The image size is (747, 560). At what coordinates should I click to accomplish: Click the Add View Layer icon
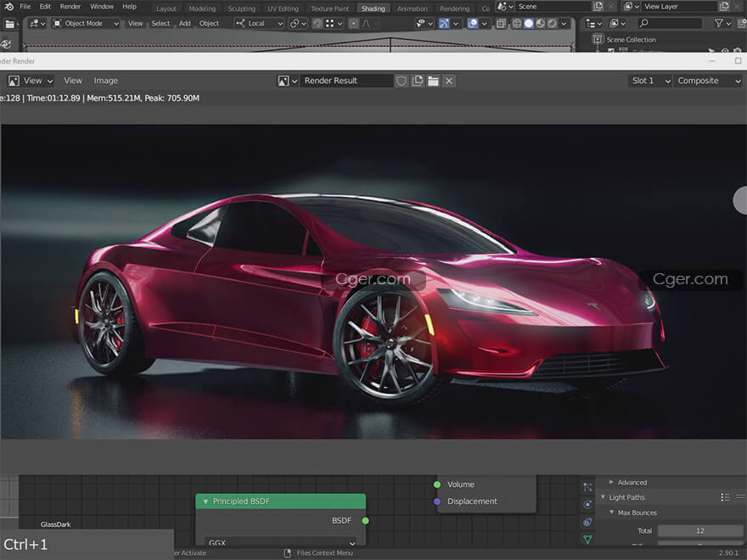(x=724, y=7)
